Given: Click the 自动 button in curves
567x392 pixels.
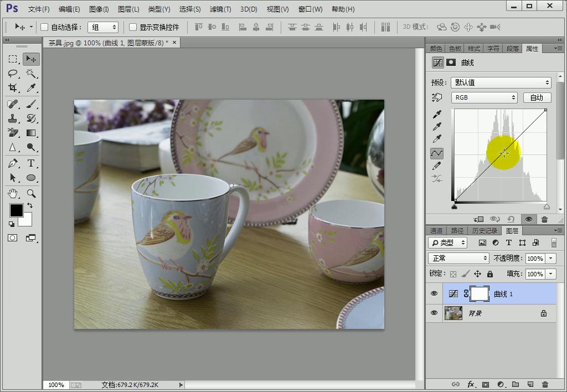Looking at the screenshot, I should click(x=537, y=97).
